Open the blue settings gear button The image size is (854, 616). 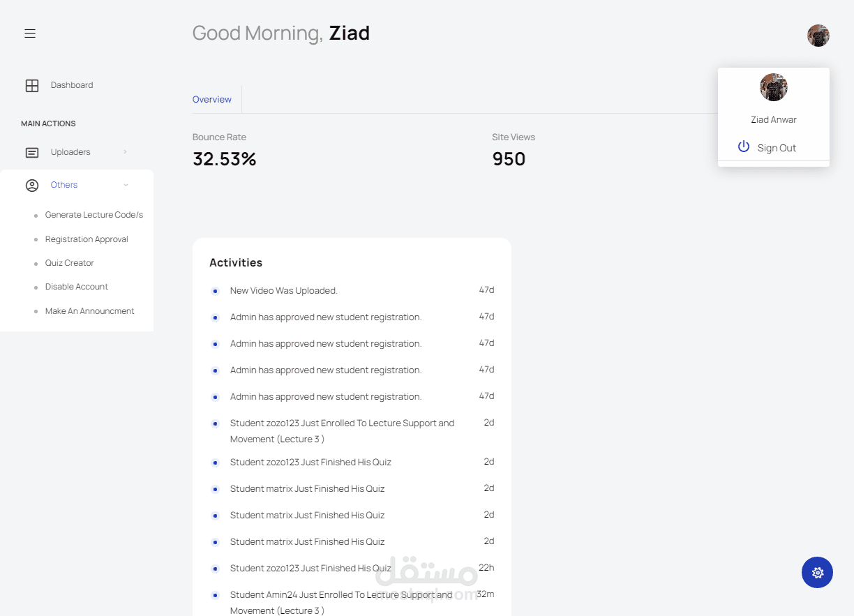point(817,573)
